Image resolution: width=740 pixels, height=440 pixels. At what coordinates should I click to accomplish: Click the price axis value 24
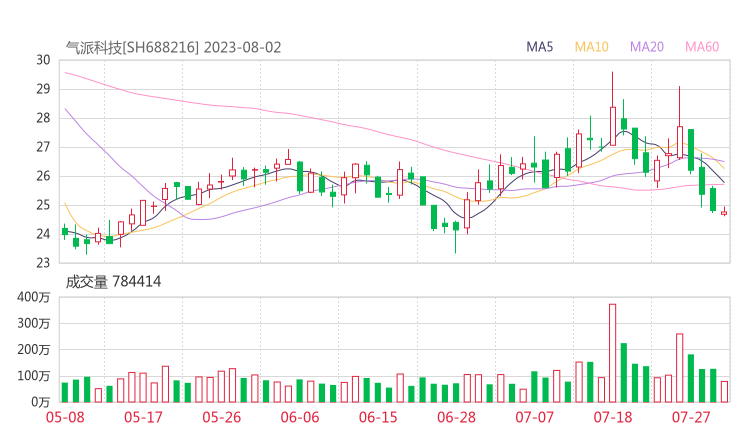coord(43,234)
